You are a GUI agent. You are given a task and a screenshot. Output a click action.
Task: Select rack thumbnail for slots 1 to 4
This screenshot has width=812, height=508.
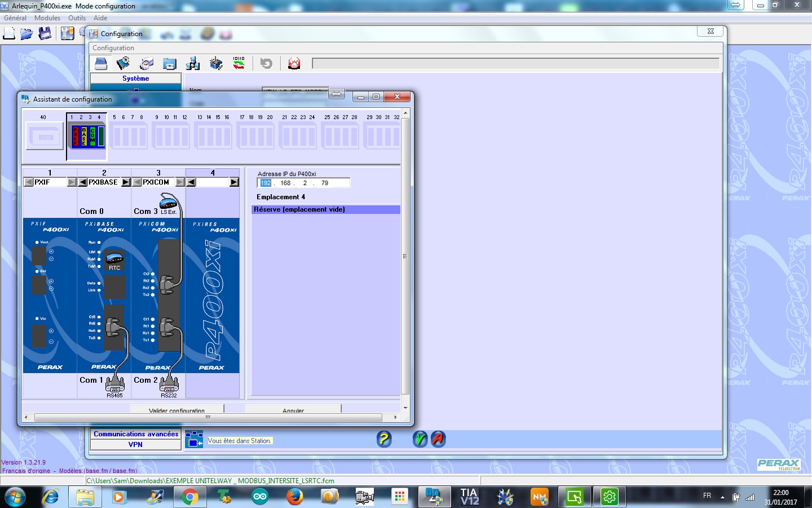[86, 136]
